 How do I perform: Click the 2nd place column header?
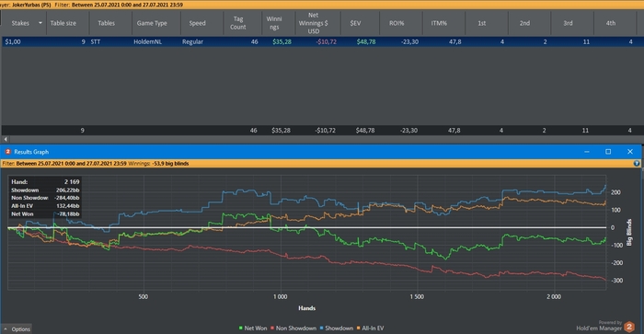click(525, 23)
